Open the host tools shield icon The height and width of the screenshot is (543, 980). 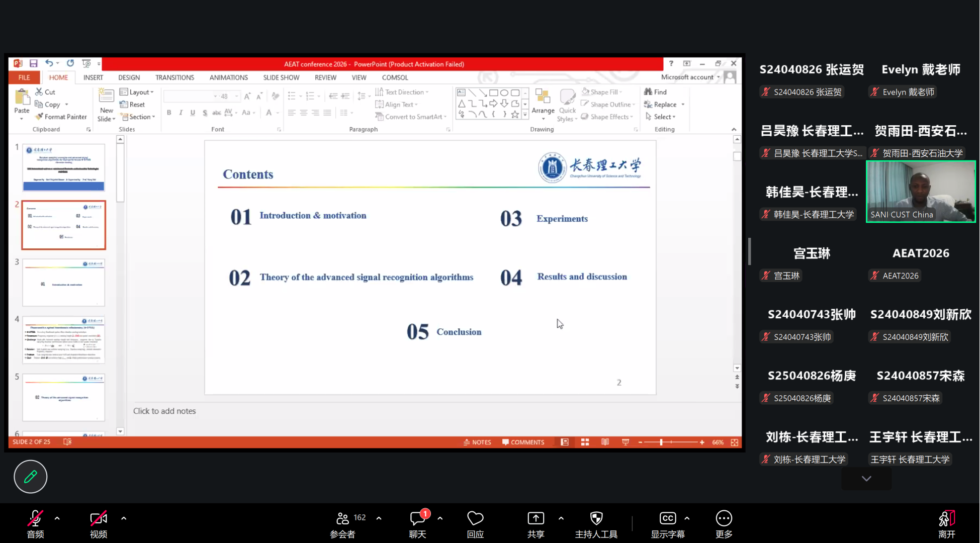[x=596, y=518]
